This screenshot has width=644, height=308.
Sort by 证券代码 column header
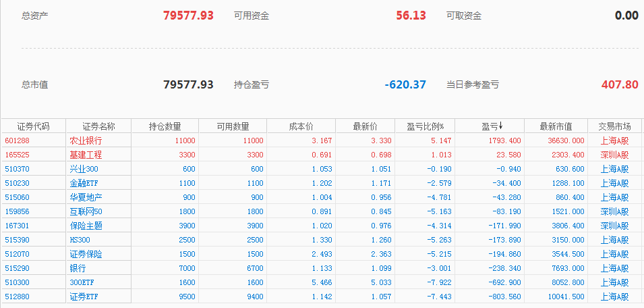pyautogui.click(x=33, y=126)
